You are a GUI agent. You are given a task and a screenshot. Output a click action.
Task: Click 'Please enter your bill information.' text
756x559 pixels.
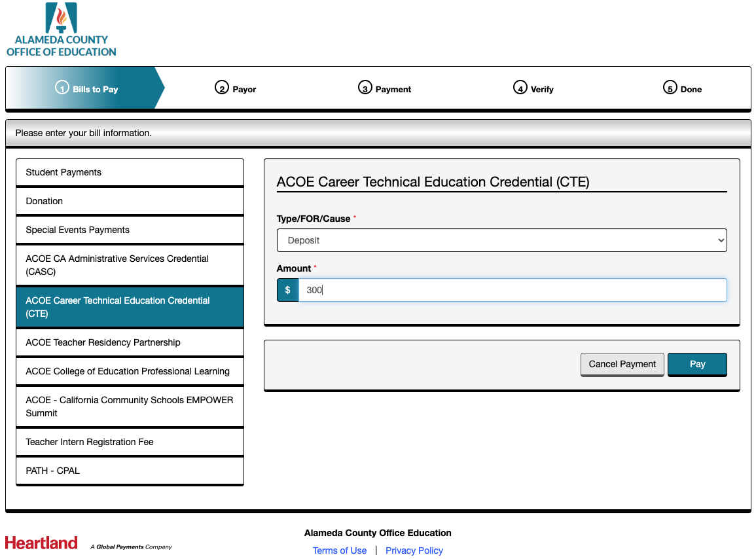tap(83, 133)
